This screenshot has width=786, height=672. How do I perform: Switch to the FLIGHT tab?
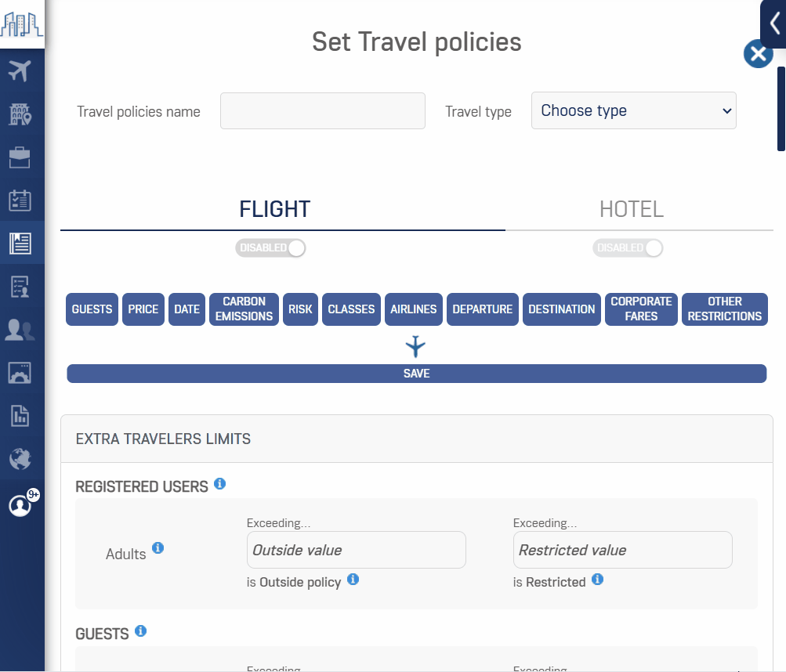pos(275,210)
